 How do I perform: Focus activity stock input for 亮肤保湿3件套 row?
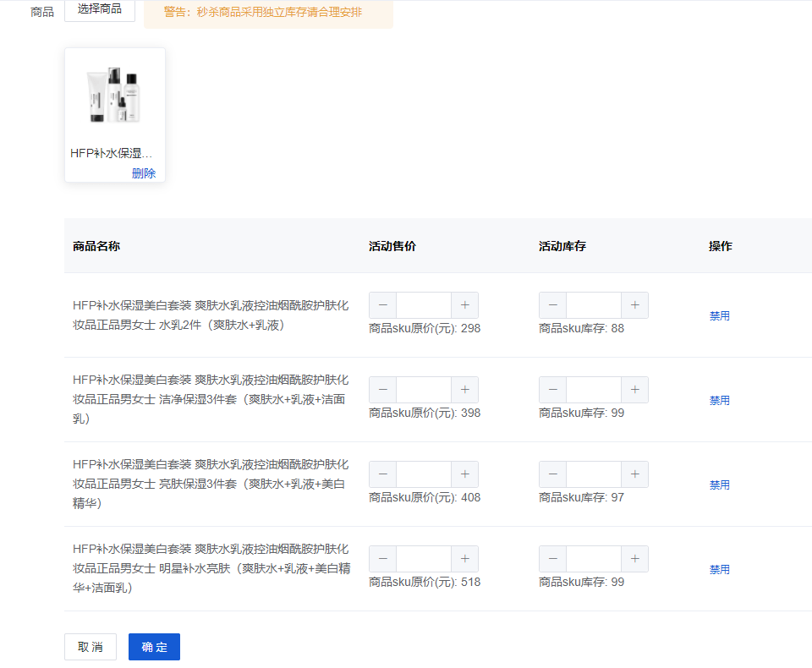(594, 474)
